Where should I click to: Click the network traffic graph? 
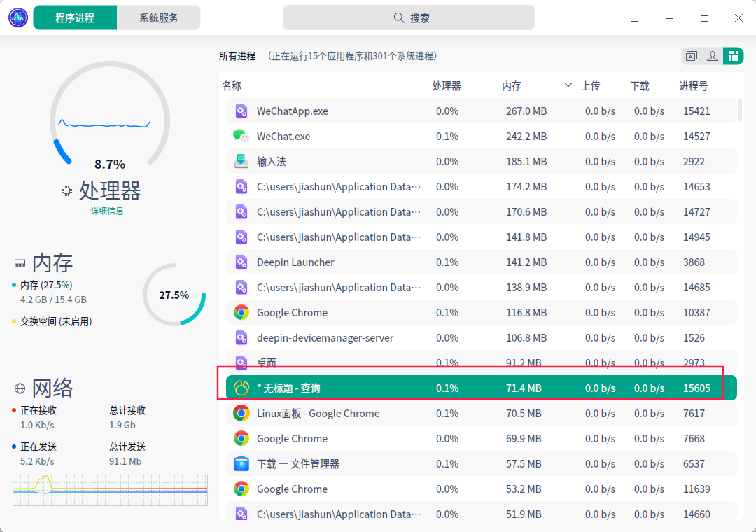110,490
